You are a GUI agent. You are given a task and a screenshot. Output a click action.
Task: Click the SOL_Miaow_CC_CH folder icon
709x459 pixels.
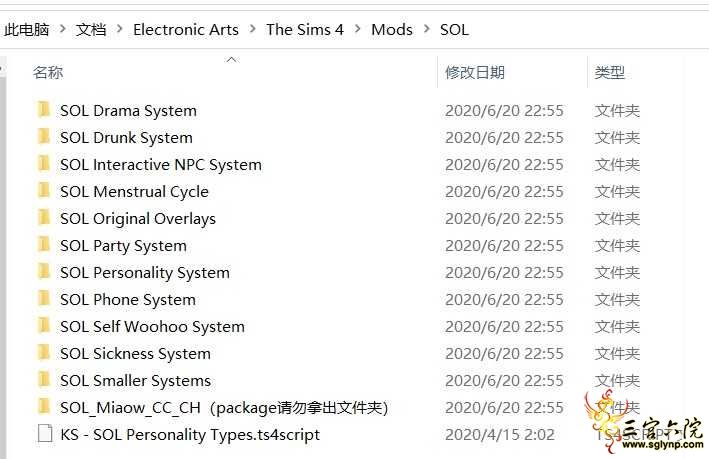43,407
